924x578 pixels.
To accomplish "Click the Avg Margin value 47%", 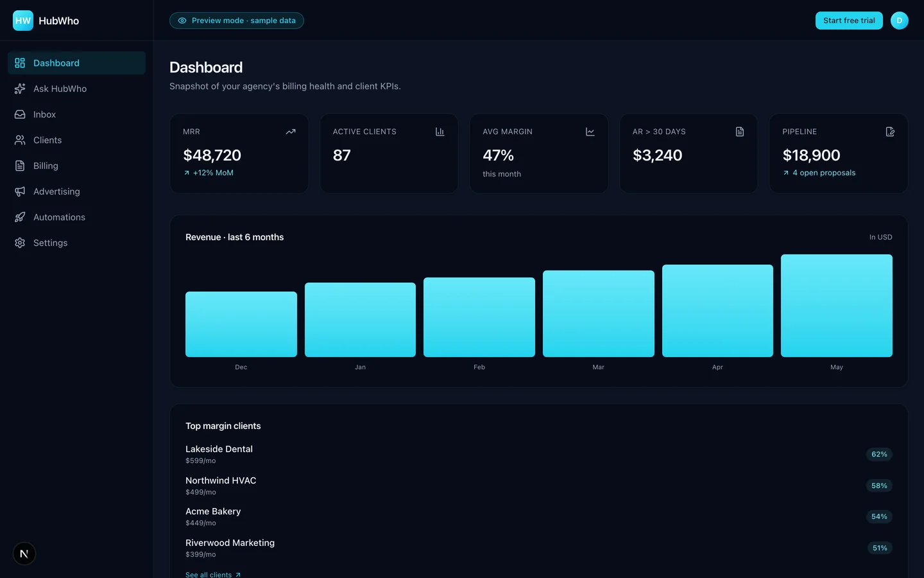I will click(499, 155).
